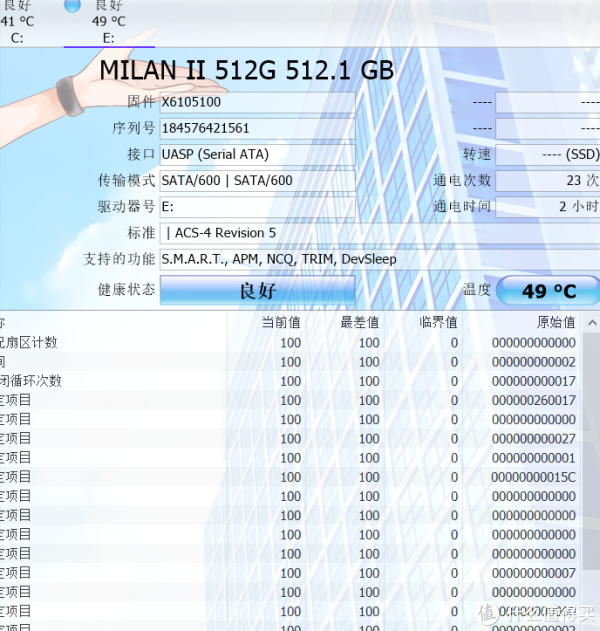The height and width of the screenshot is (631, 600).
Task: Click the rotation speed field ---- (SSD)
Action: pyautogui.click(x=548, y=155)
